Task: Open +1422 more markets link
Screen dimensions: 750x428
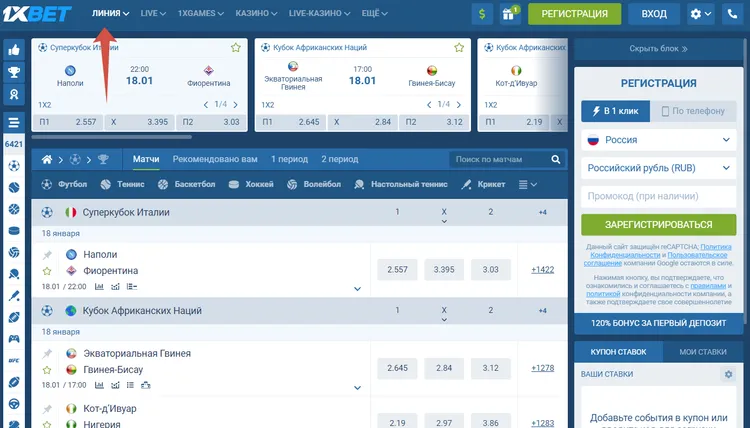Action: pos(542,270)
